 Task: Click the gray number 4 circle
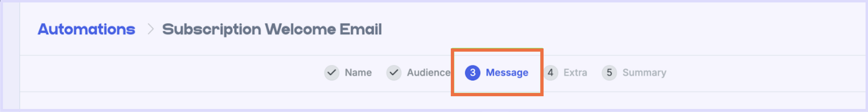click(550, 73)
